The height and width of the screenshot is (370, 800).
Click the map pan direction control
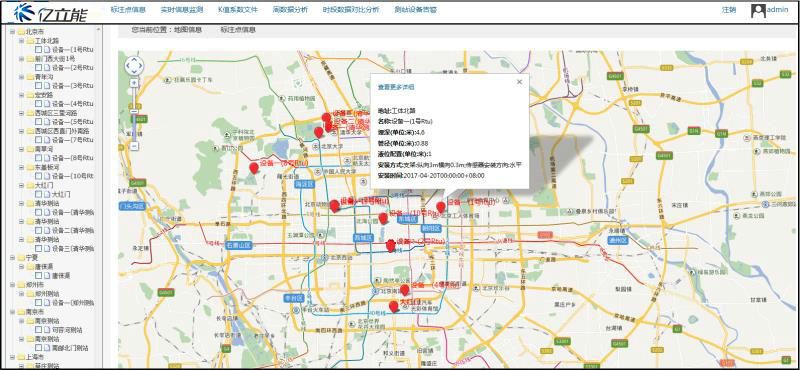[x=134, y=65]
